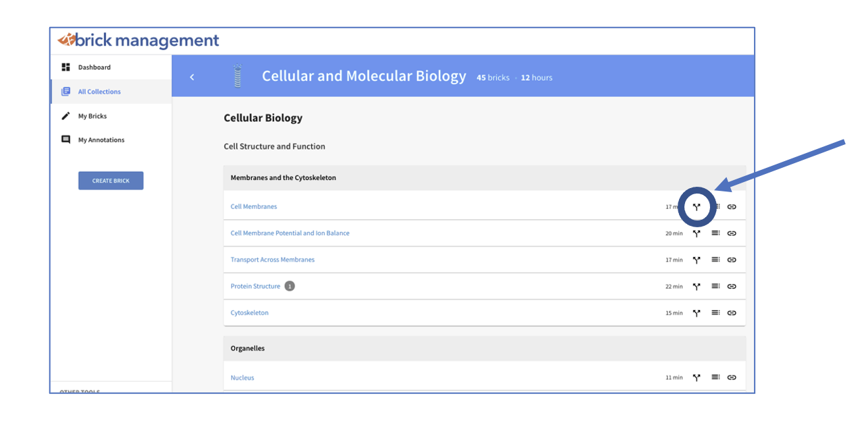Open the Nucleus brick link
The height and width of the screenshot is (445, 868).
pyautogui.click(x=242, y=378)
